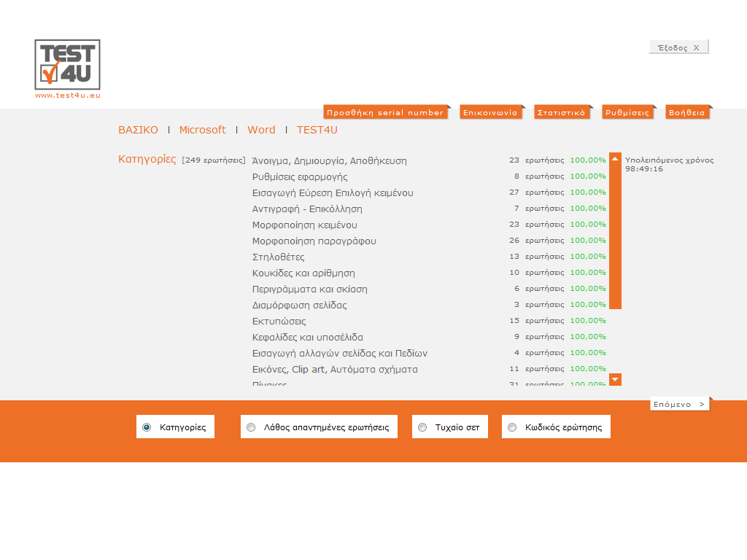The width and height of the screenshot is (747, 560).
Task: Click the scrollbar track below the thumb
Action: coord(615,341)
